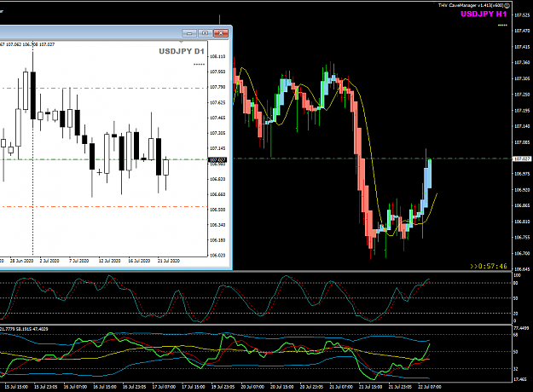The height and width of the screenshot is (392, 533).
Task: Click the THV CaveManager v1.413 label
Action: 471,5
